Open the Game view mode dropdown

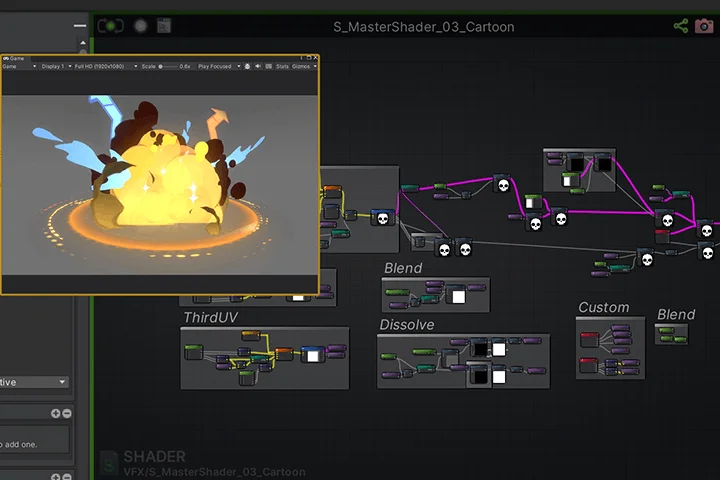click(x=19, y=67)
